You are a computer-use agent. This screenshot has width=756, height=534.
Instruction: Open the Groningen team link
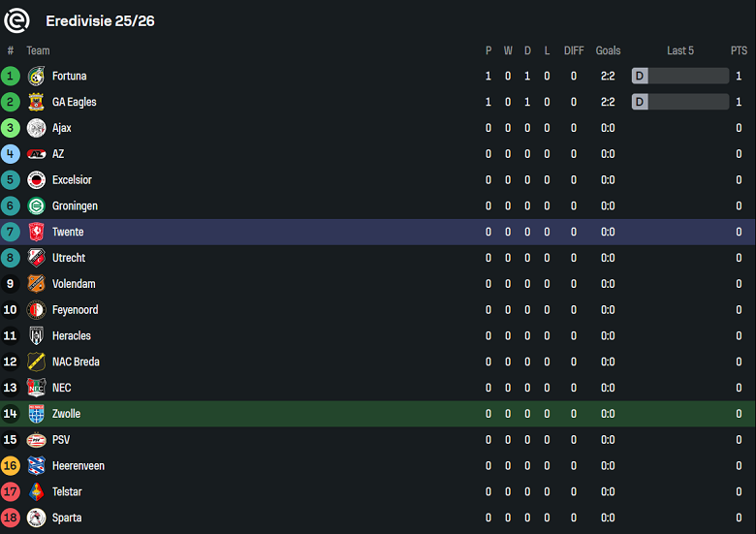[75, 205]
